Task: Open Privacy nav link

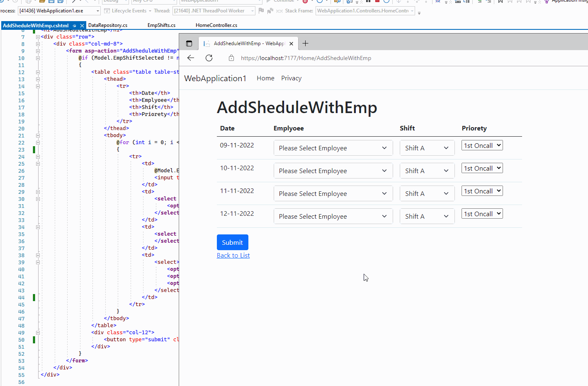Action: pyautogui.click(x=292, y=78)
